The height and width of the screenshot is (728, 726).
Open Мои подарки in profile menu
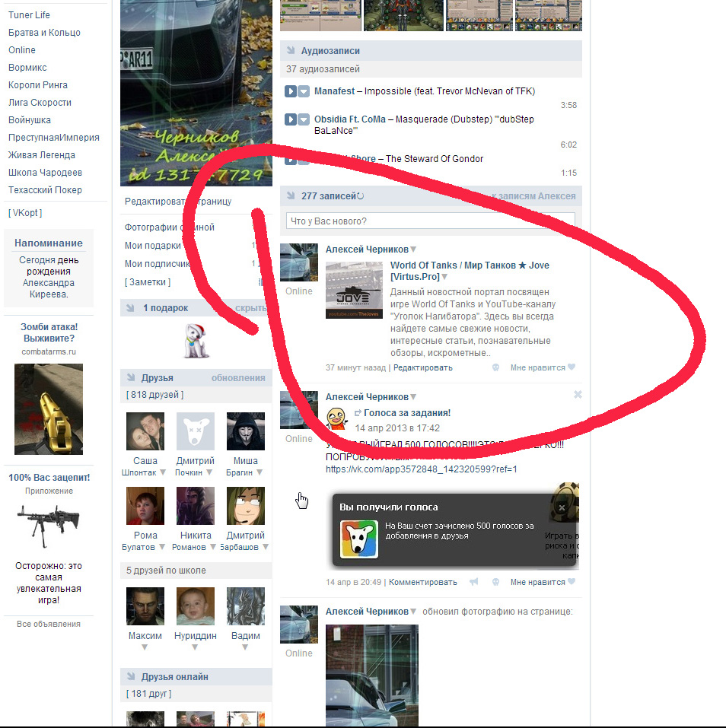pyautogui.click(x=152, y=246)
